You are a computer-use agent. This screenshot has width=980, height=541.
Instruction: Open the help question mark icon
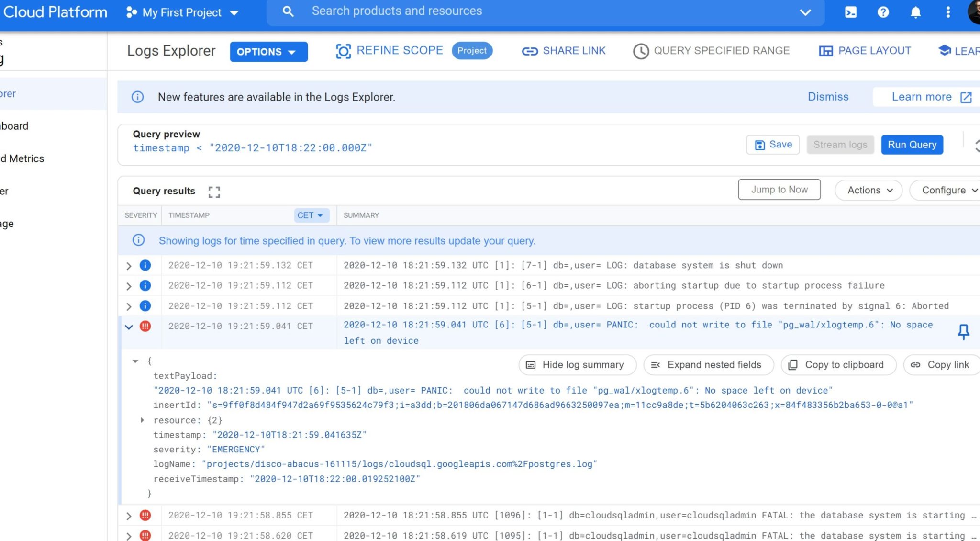click(883, 12)
